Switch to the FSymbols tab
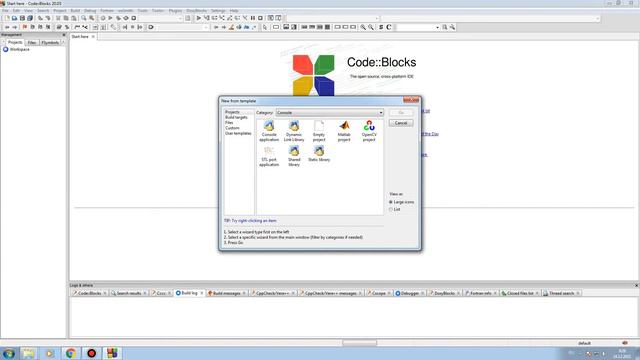 pos(50,42)
